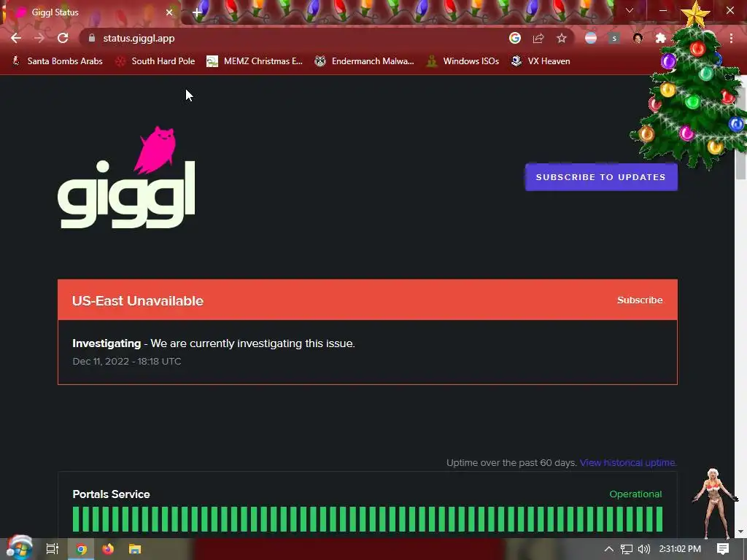The image size is (747, 560).
Task: Show hidden tray icons chevron
Action: pyautogui.click(x=608, y=549)
